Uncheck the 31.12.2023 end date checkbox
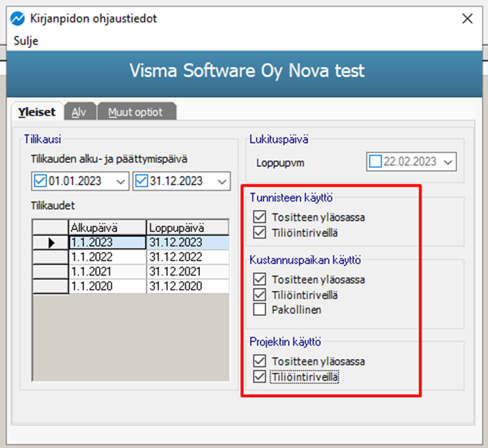488x448 pixels. [x=141, y=181]
